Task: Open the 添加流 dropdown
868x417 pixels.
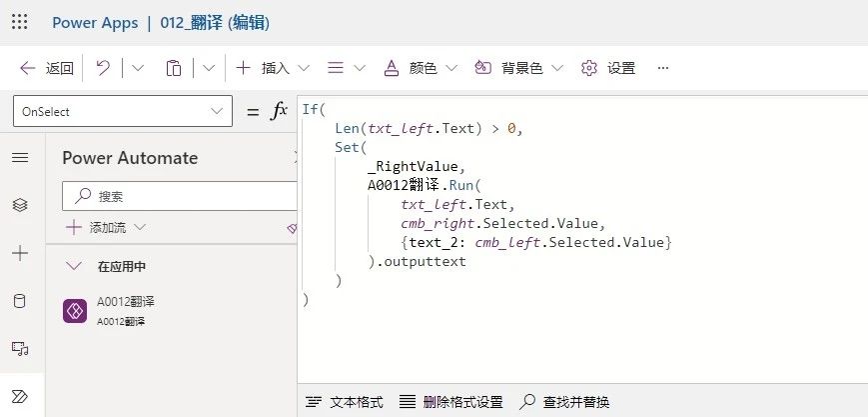Action: pos(107,227)
